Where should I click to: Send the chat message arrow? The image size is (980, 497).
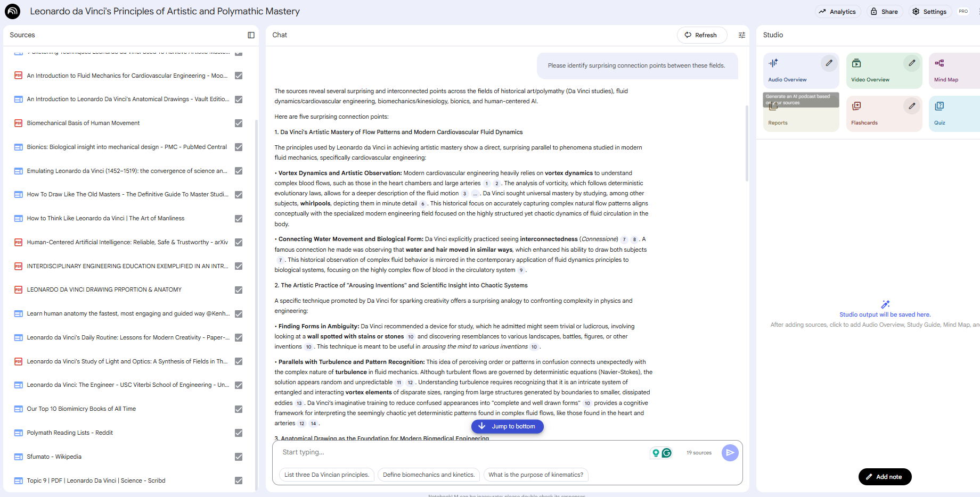(730, 453)
